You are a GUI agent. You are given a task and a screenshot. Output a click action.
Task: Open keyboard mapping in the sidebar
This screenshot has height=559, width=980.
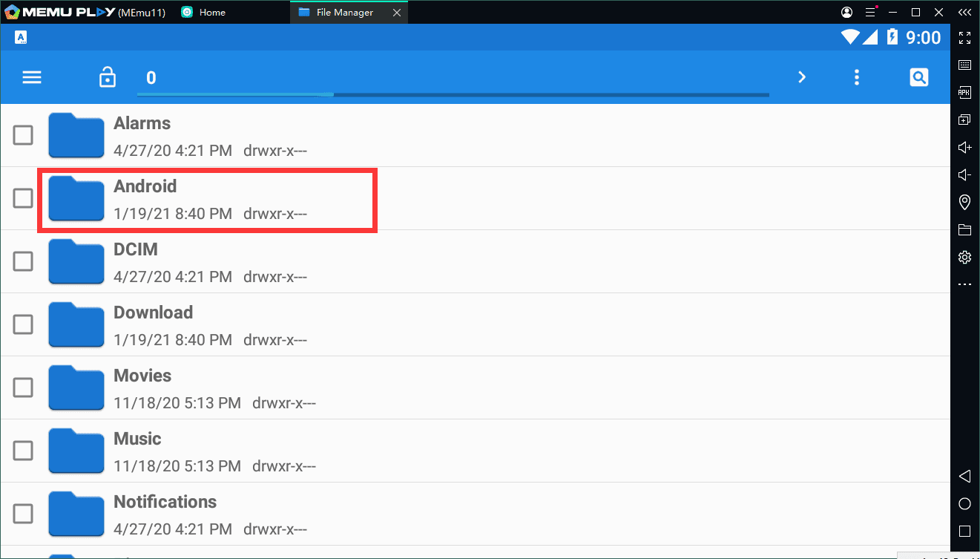point(964,65)
